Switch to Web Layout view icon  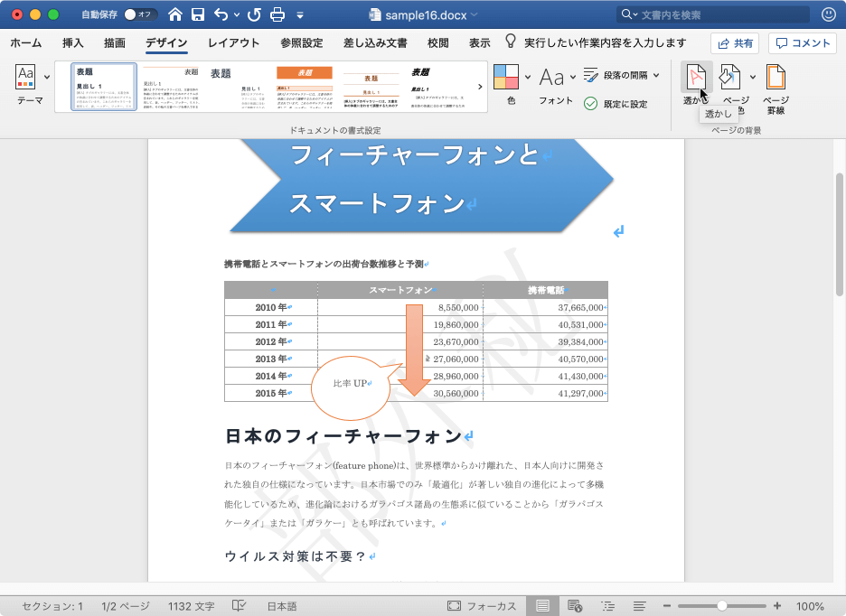pyautogui.click(x=575, y=606)
